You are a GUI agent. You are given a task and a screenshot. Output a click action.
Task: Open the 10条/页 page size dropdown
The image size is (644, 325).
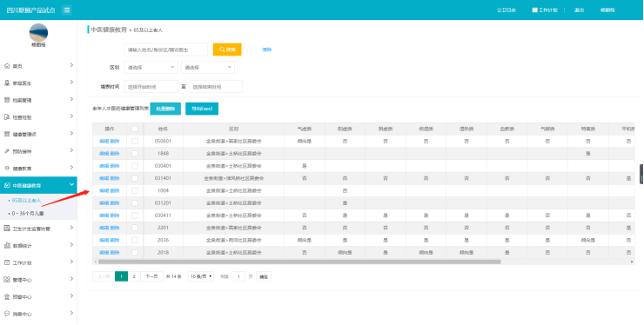tap(201, 276)
